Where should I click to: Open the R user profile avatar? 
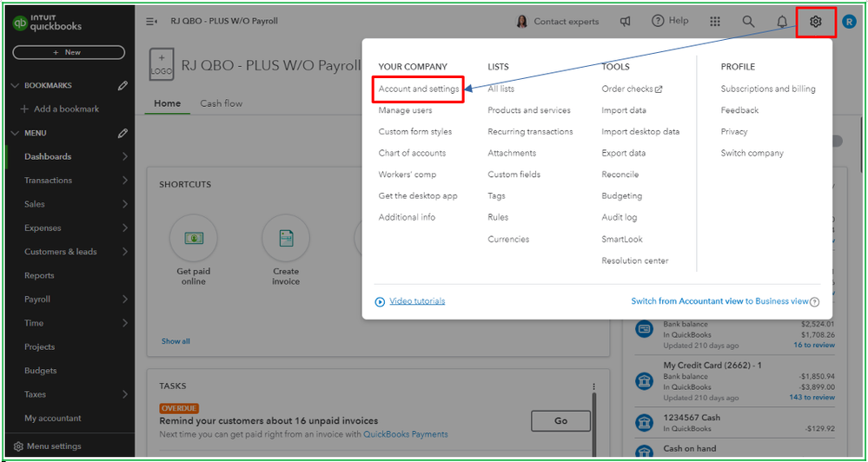pos(849,22)
